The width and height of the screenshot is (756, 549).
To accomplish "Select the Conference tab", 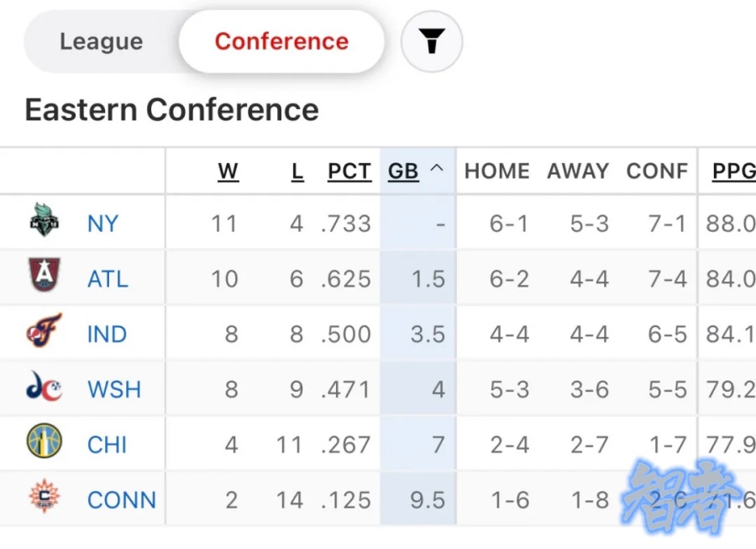I will [x=281, y=40].
